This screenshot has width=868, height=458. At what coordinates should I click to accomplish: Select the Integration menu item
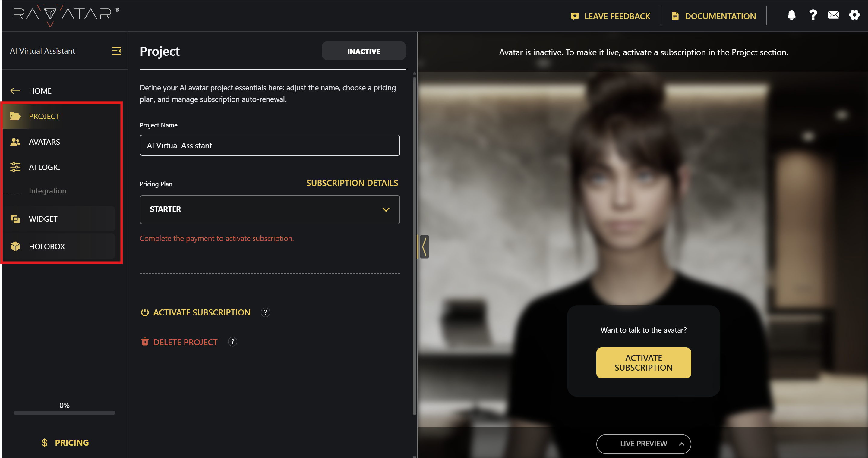click(x=48, y=191)
